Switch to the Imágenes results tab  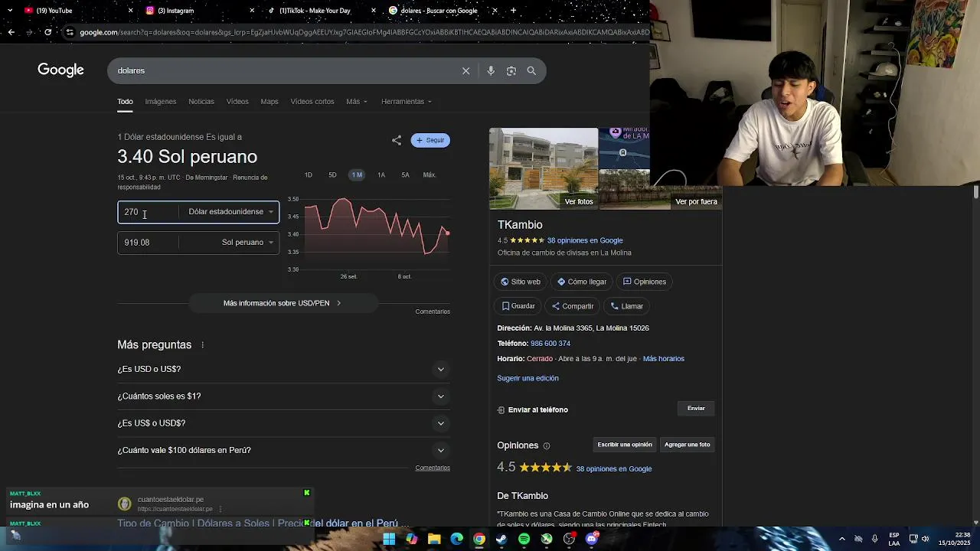click(x=161, y=102)
